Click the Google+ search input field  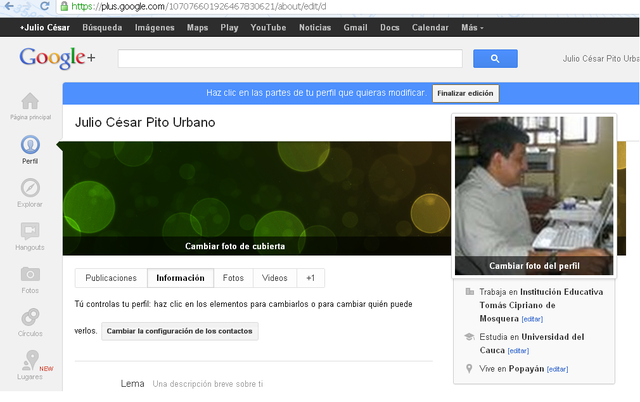(290, 59)
